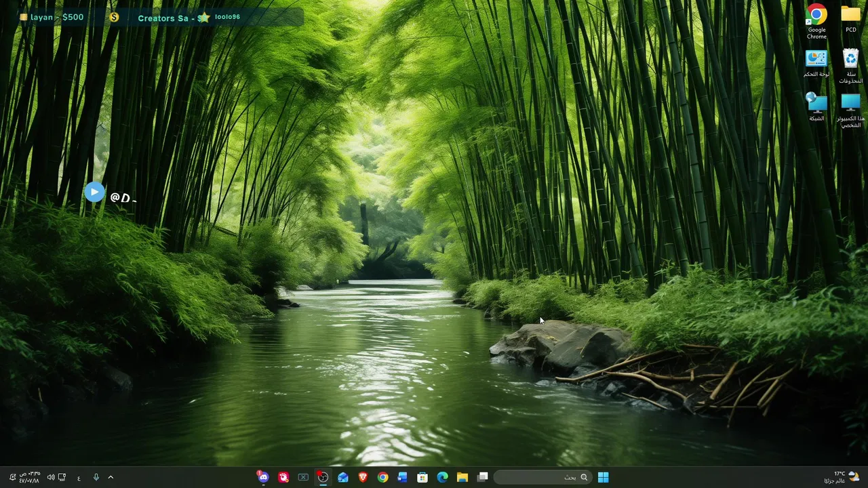Expand the hidden tray icons chevron

pos(111,477)
